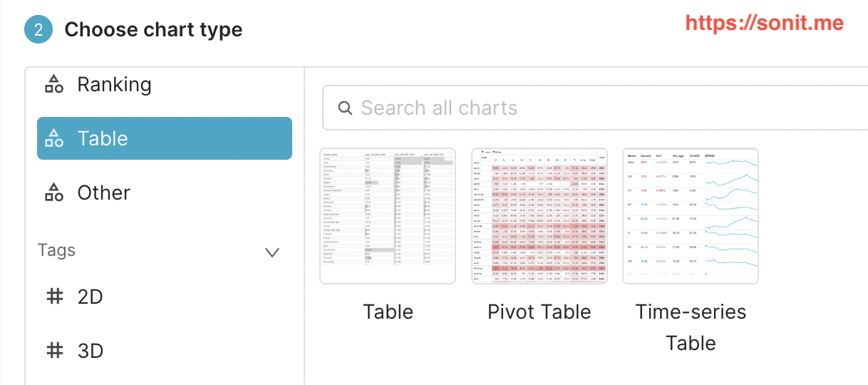This screenshot has width=868, height=385.
Task: Filter charts by the 2D tag label
Action: (91, 297)
